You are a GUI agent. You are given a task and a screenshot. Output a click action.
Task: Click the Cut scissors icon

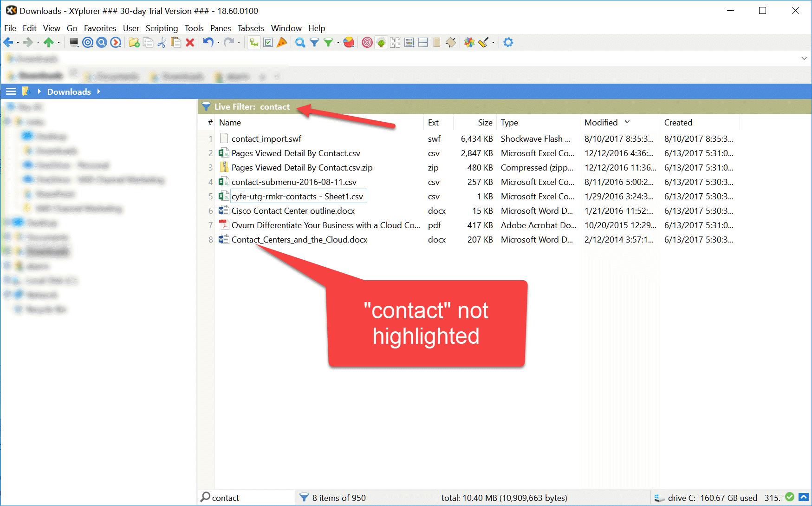162,43
